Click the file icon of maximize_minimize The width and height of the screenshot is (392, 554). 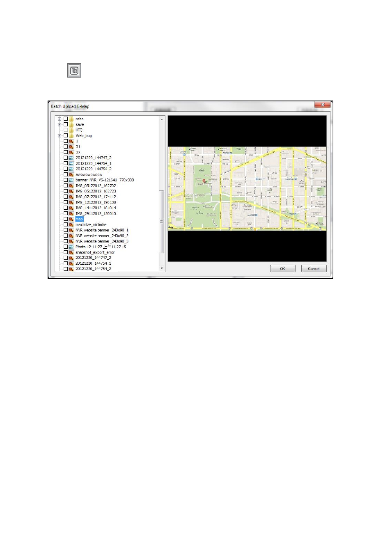pos(71,224)
